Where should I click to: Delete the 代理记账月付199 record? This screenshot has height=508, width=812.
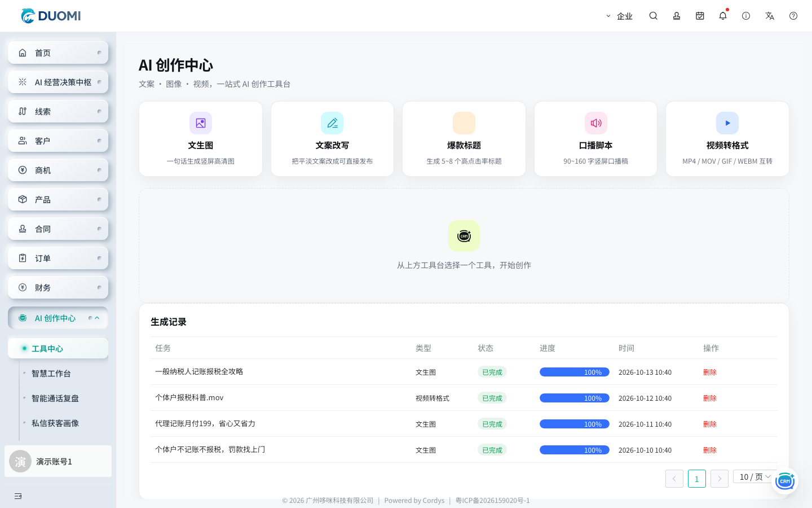(710, 424)
